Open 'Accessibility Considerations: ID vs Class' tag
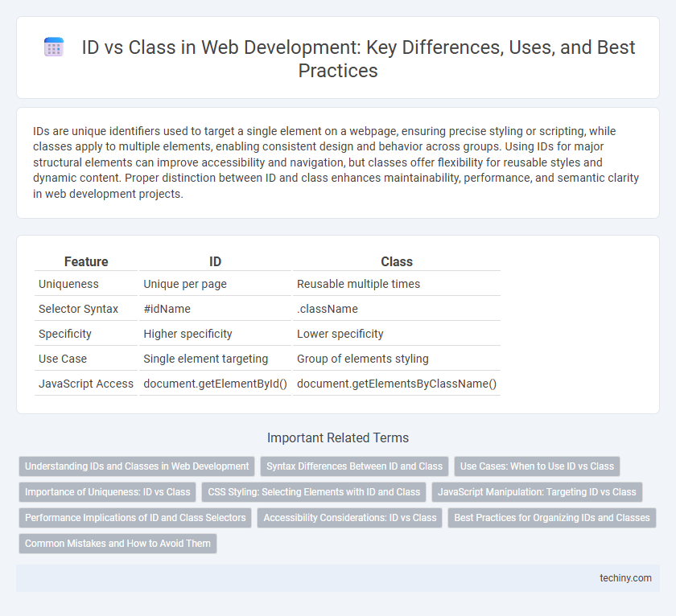The height and width of the screenshot is (616, 676). pyautogui.click(x=349, y=518)
